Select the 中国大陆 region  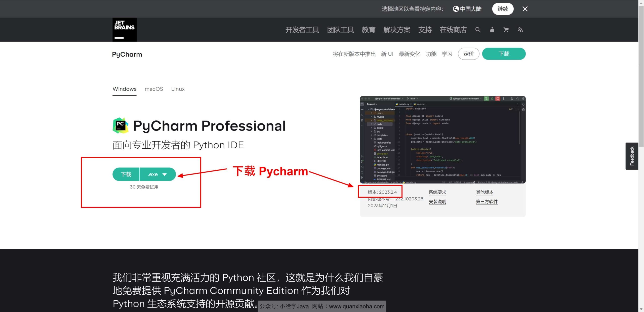click(467, 9)
